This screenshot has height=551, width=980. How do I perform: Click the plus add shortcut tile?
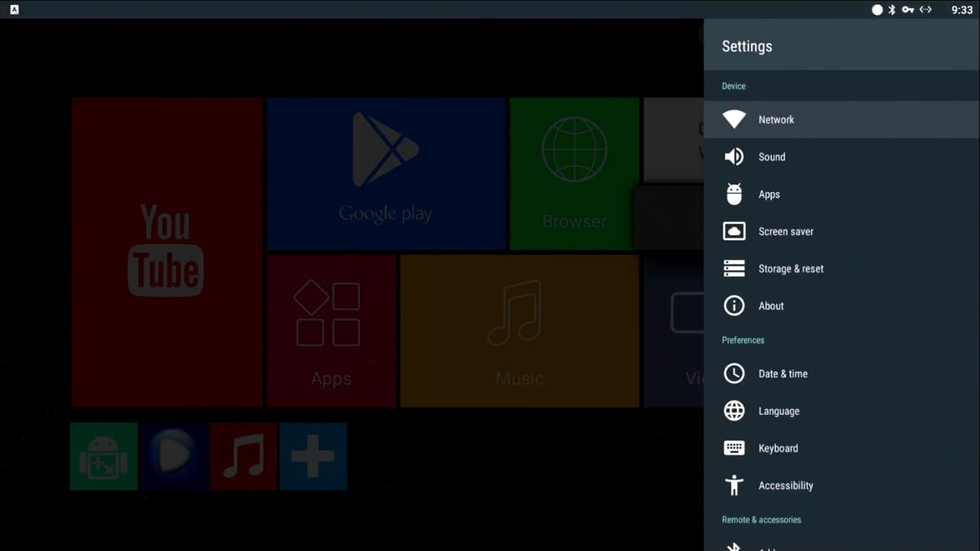pos(313,456)
